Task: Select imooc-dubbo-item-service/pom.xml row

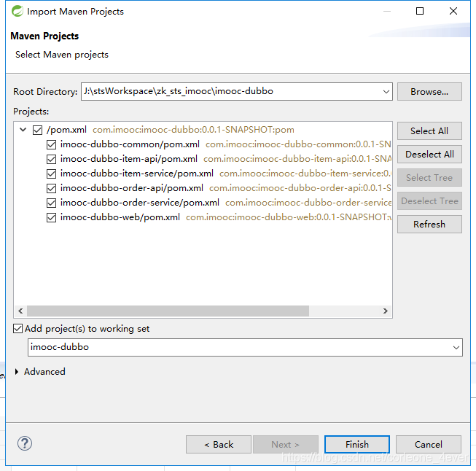Action: click(137, 174)
